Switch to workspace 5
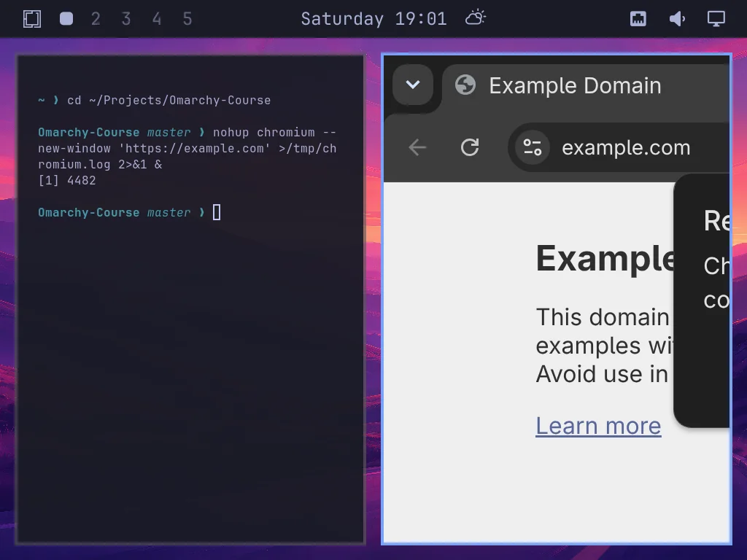This screenshot has height=560, width=747. click(187, 18)
